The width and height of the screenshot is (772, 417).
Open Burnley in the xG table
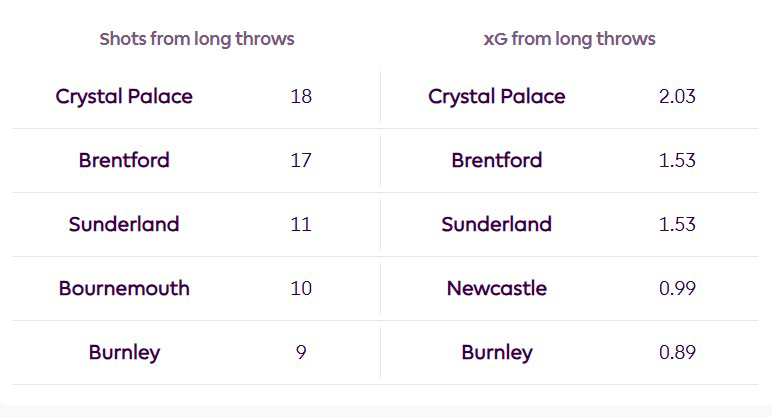tap(497, 352)
